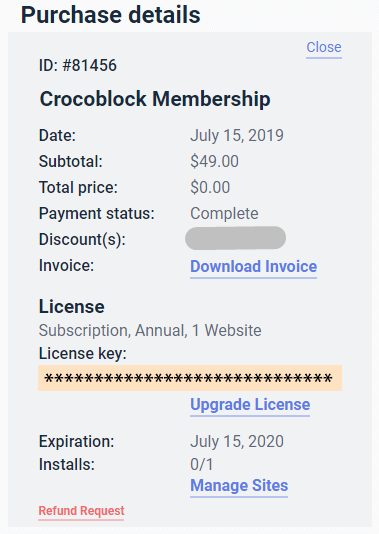
Task: Select the $0.00 total price value
Action: tap(210, 187)
